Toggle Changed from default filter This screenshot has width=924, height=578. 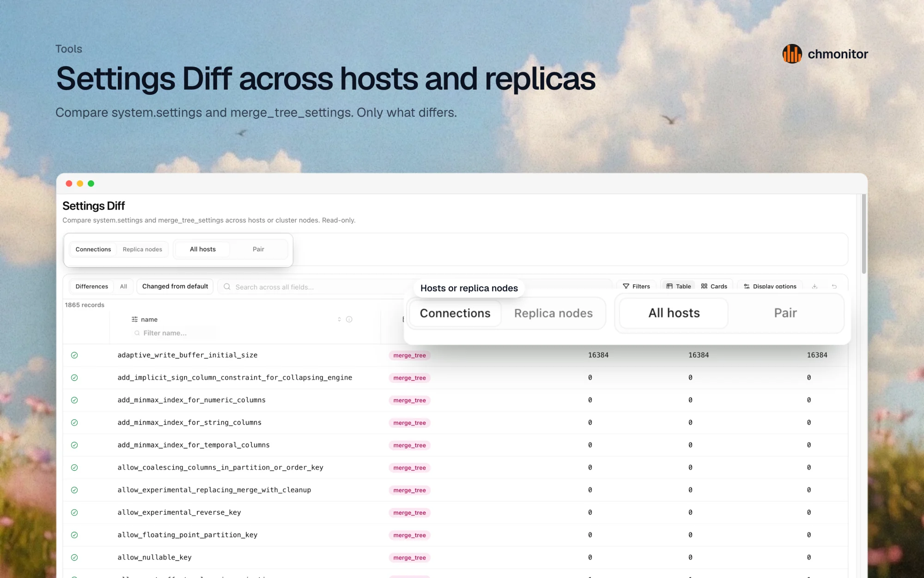click(x=175, y=286)
